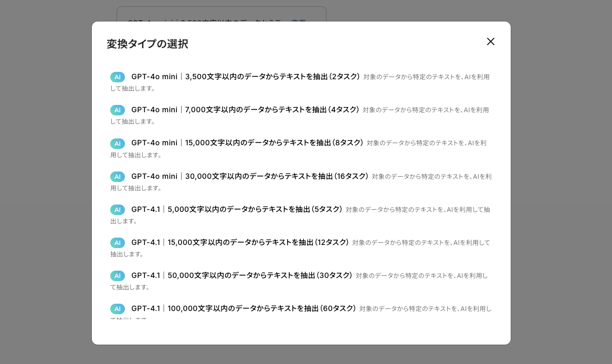Close the 変換タイプの選択 dialog
The width and height of the screenshot is (612, 364).
(x=491, y=41)
